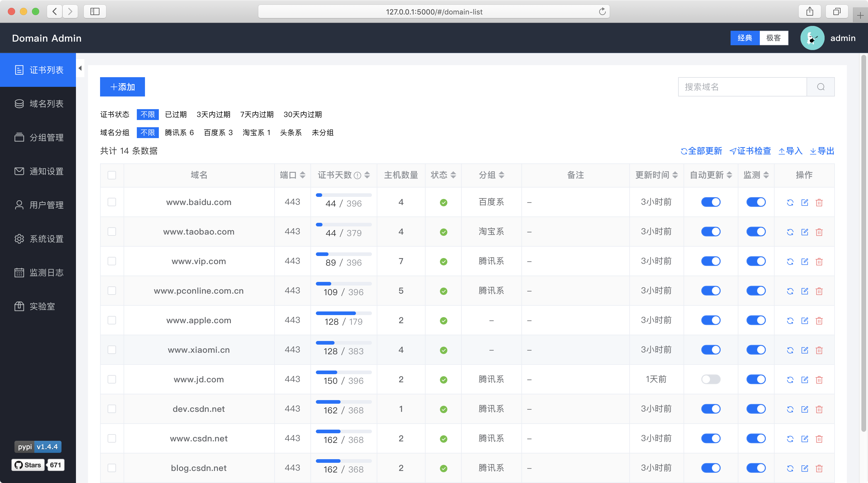Click the delete icon for www.vip.com
868x483 pixels.
819,261
